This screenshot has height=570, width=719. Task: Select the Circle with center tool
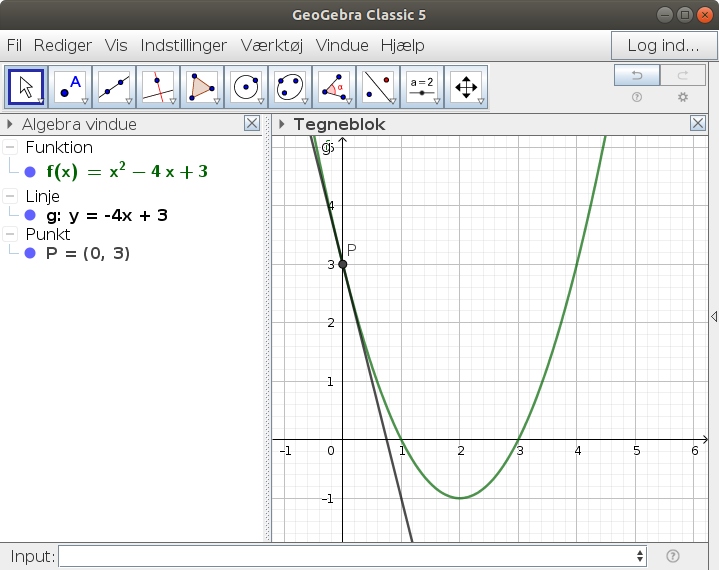click(246, 87)
